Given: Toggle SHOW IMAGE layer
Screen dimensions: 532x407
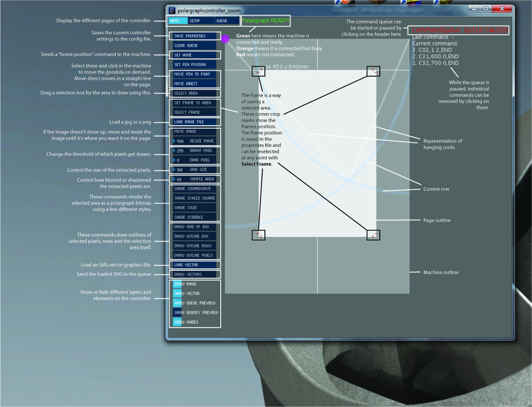Looking at the screenshot, I should pyautogui.click(x=178, y=284).
